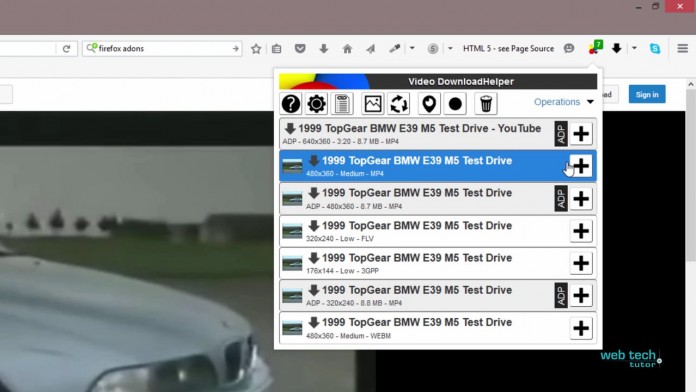Select the 1999 TopGear YouTube ADP 640x360 entry
This screenshot has height=392, width=696.
coord(438,134)
